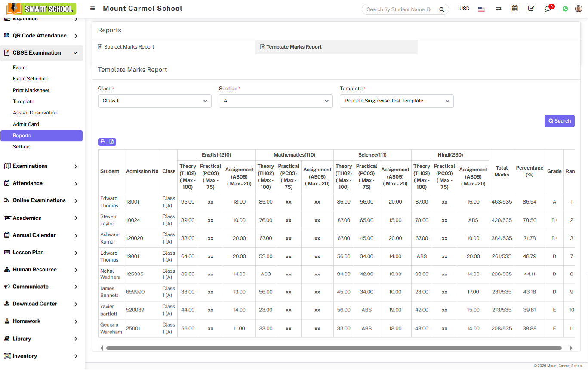Open the Template dropdown selector
The image size is (588, 370).
[x=396, y=101]
